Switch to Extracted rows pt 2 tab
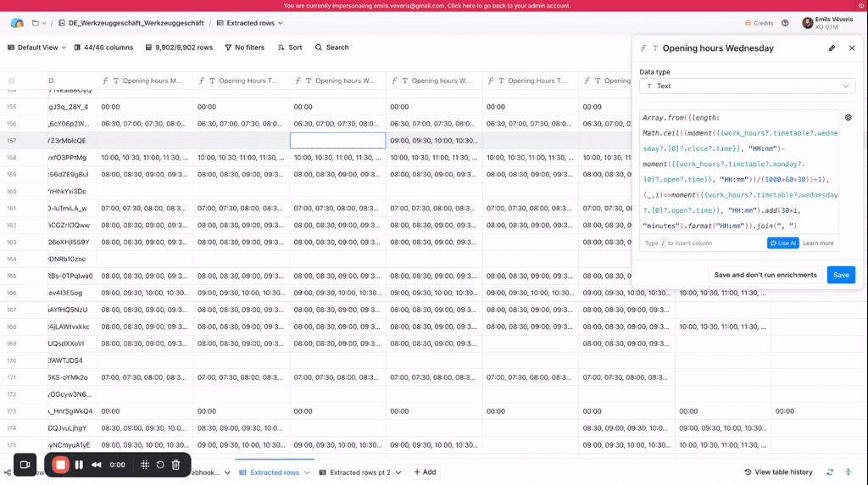The height and width of the screenshot is (485, 868). tap(359, 472)
